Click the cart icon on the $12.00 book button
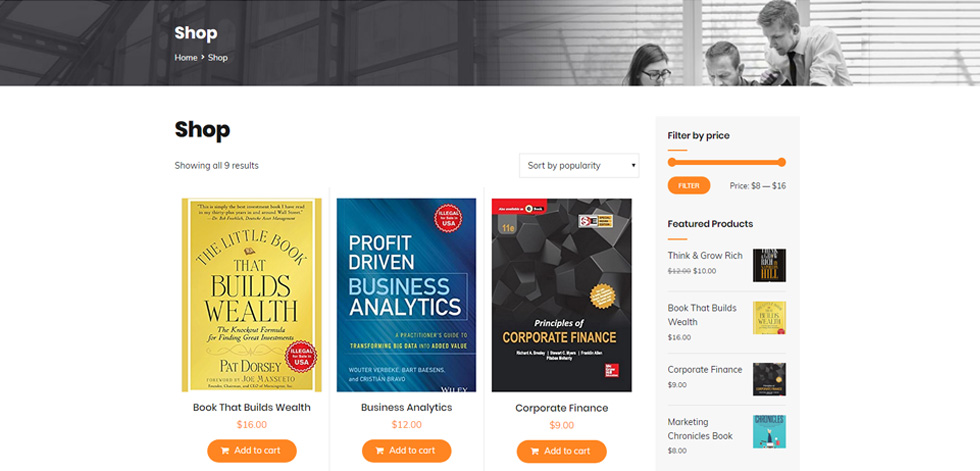Image resolution: width=980 pixels, height=471 pixels. point(380,450)
